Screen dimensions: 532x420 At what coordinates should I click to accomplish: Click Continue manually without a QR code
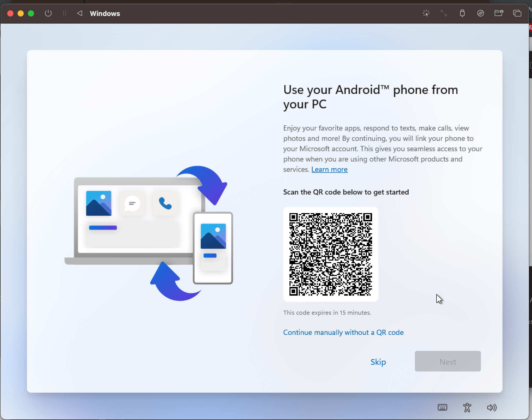click(x=343, y=332)
